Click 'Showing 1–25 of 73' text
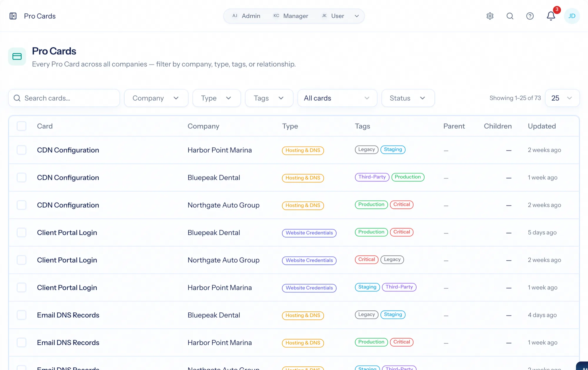This screenshot has height=370, width=588. [515, 98]
